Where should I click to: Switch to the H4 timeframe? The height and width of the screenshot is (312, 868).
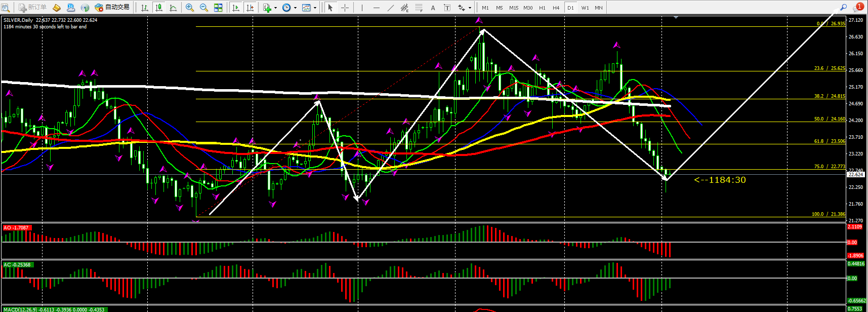(556, 8)
